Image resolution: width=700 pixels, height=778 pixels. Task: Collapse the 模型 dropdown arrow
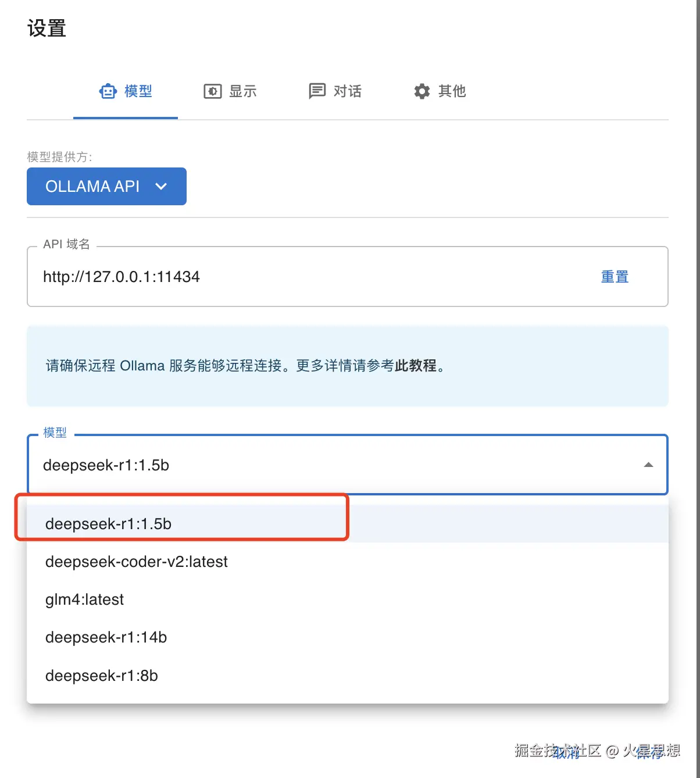648,465
